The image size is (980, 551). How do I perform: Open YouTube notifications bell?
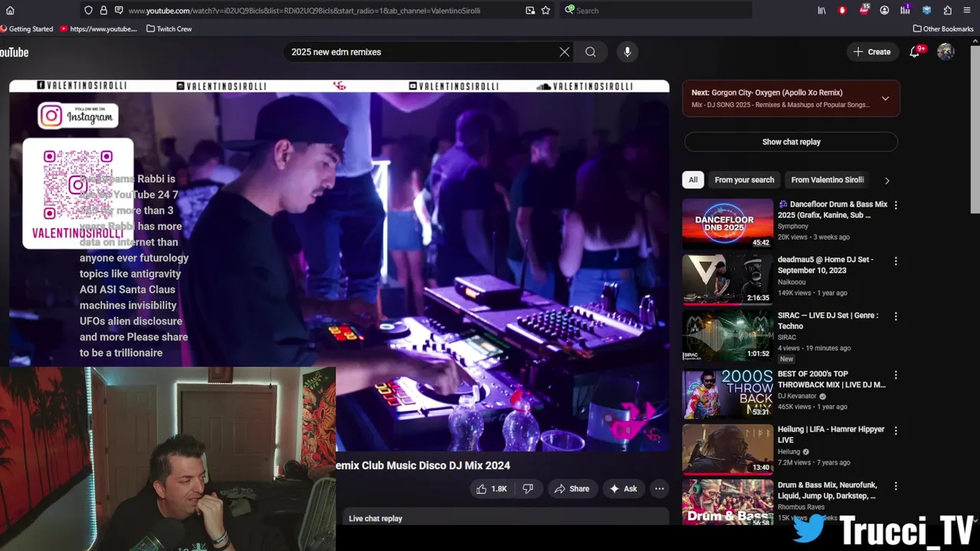(915, 52)
